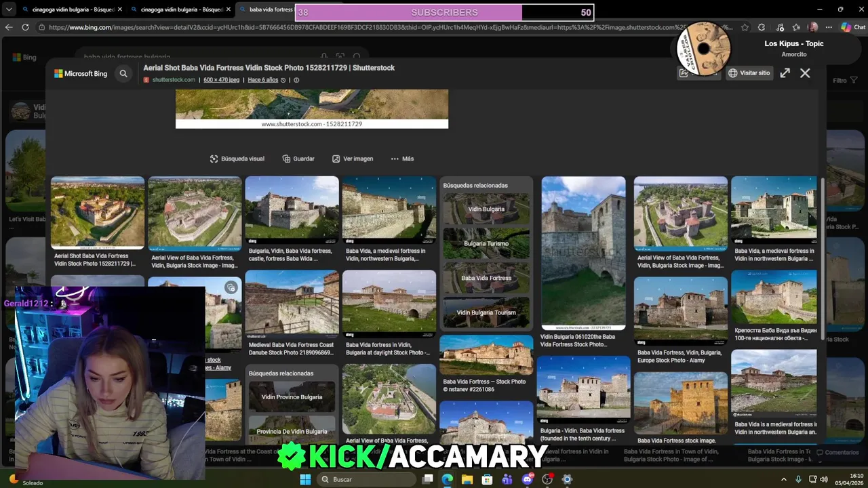This screenshot has height=488, width=868.
Task: Open Baba Vida Fortress stock image sunset thumbnail
Action: 680,403
